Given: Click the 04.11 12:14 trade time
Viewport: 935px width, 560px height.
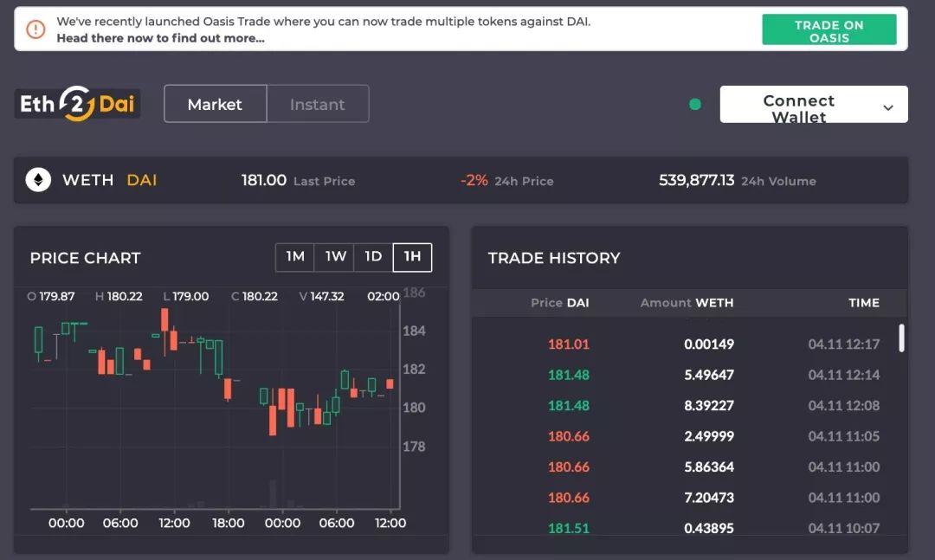Looking at the screenshot, I should coord(844,375).
